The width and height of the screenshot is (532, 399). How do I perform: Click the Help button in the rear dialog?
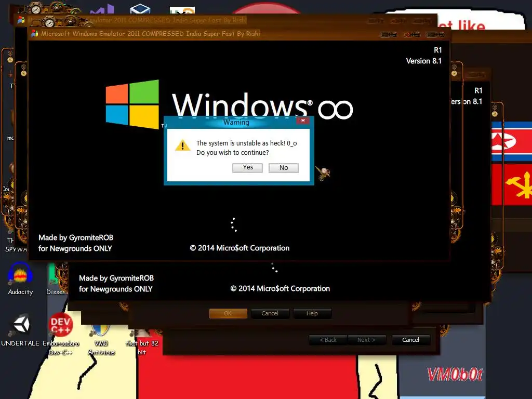click(312, 313)
